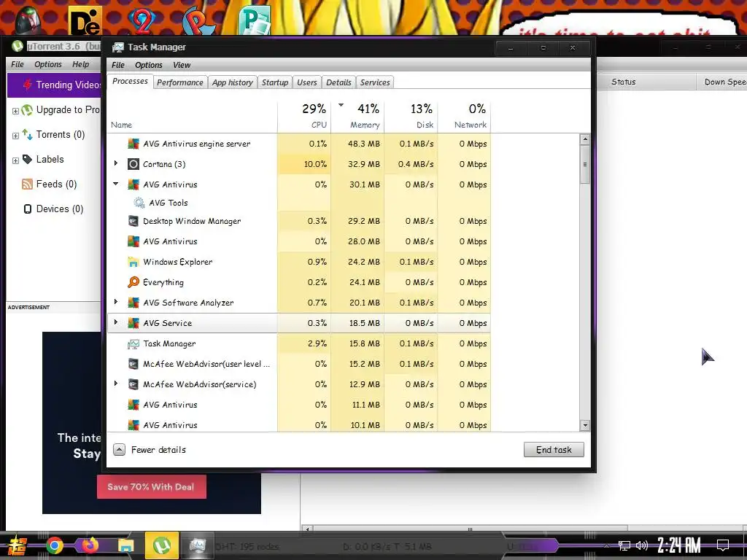This screenshot has height=560, width=747.
Task: Open Google Chrome from the taskbar
Action: (54, 545)
